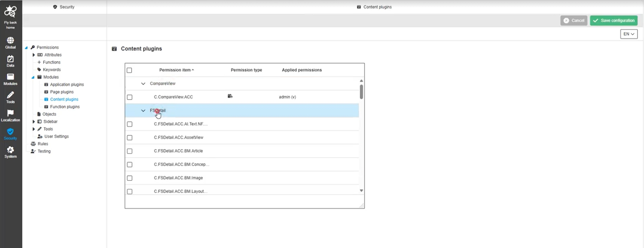The image size is (644, 248).
Task: Select Function plugins in the tree
Action: [x=65, y=107]
